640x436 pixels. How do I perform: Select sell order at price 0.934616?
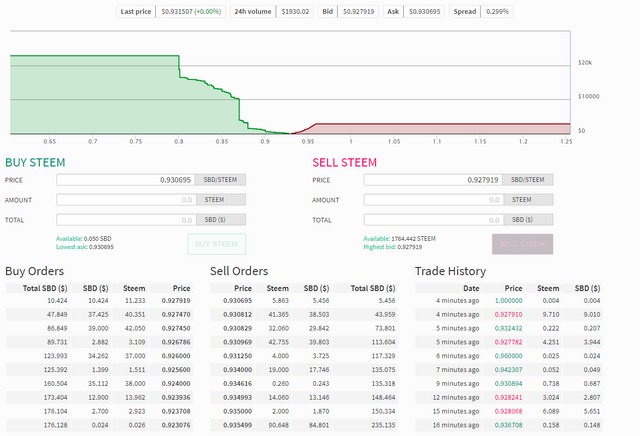click(x=304, y=384)
